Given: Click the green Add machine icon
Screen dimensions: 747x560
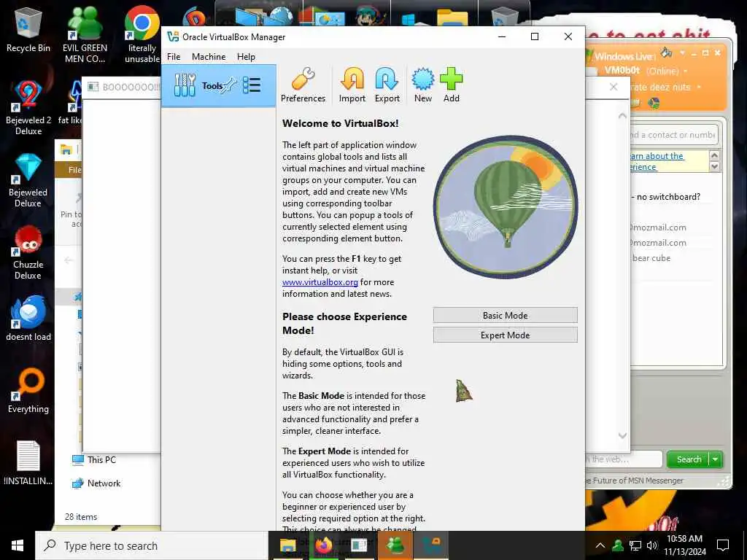Looking at the screenshot, I should pyautogui.click(x=451, y=85).
